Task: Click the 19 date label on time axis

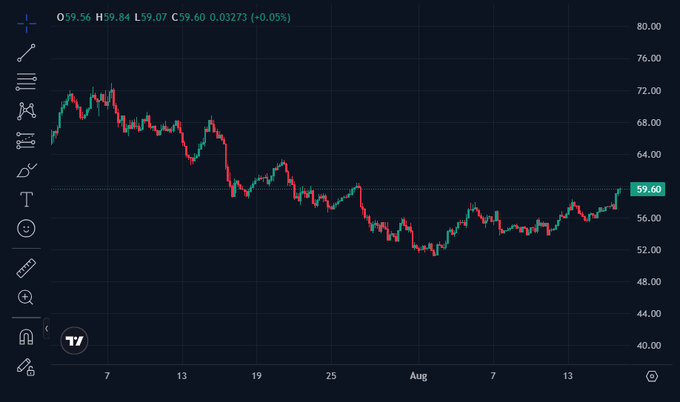Action: coord(256,376)
